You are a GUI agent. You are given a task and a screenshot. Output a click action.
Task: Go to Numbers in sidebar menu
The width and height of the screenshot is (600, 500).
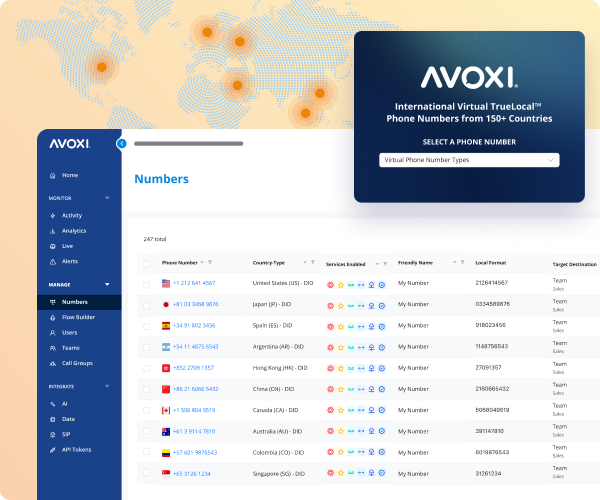click(x=75, y=301)
